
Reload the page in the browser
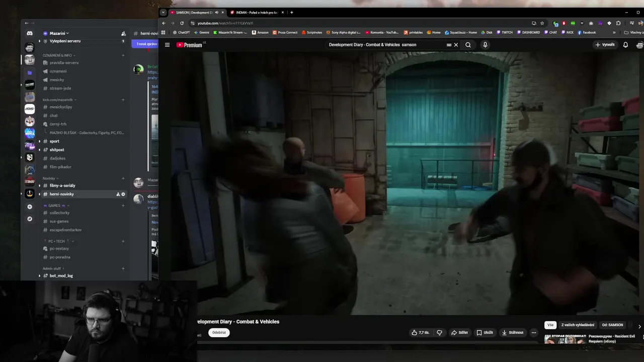(x=182, y=23)
